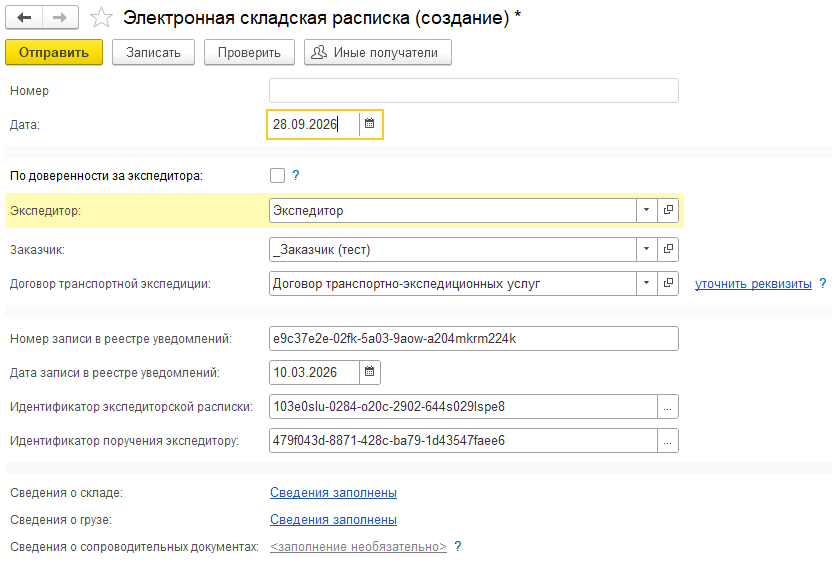Screen dimensions: 832x567
Task: Expand the Заказчик dropdown list
Action: point(646,249)
